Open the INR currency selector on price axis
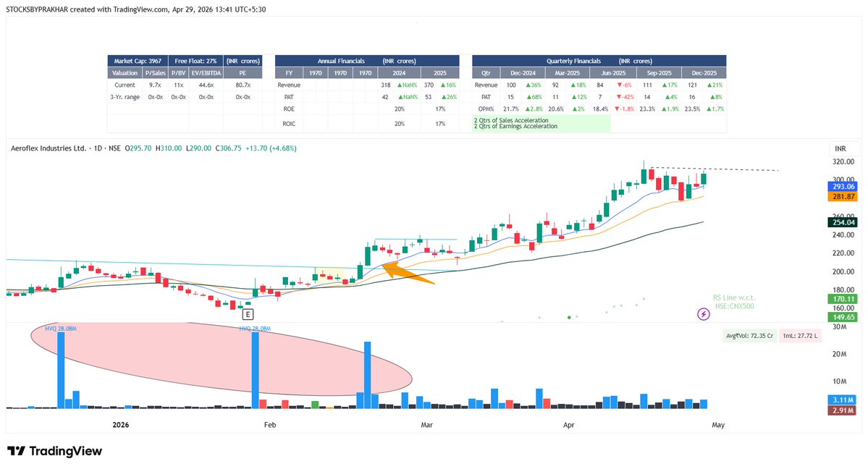The height and width of the screenshot is (469, 868). pyautogui.click(x=840, y=148)
